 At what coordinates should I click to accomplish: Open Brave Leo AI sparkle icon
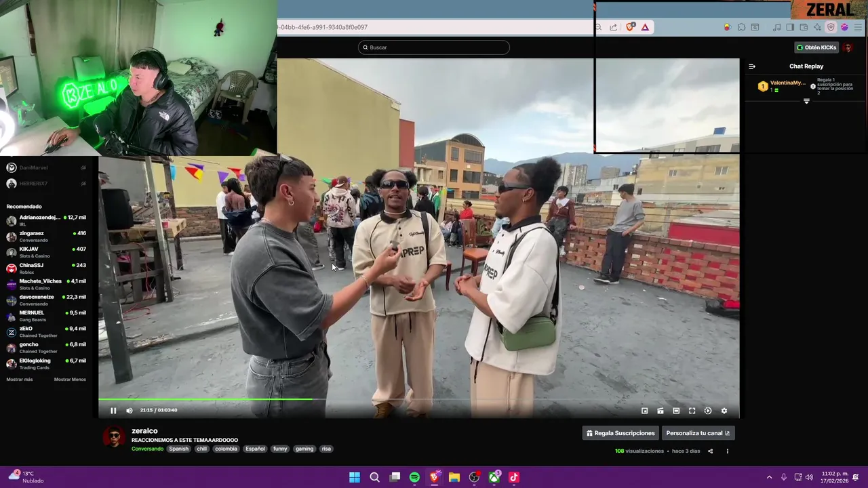click(817, 27)
